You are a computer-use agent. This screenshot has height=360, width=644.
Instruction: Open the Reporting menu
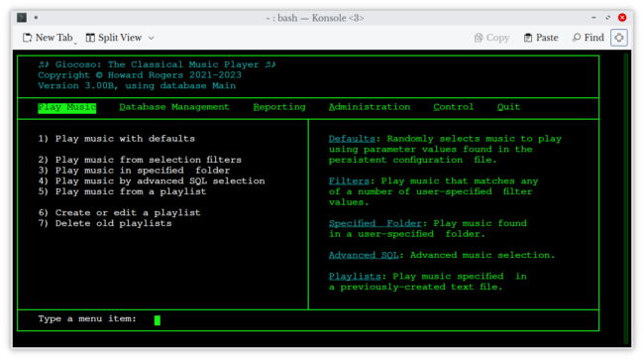(279, 107)
